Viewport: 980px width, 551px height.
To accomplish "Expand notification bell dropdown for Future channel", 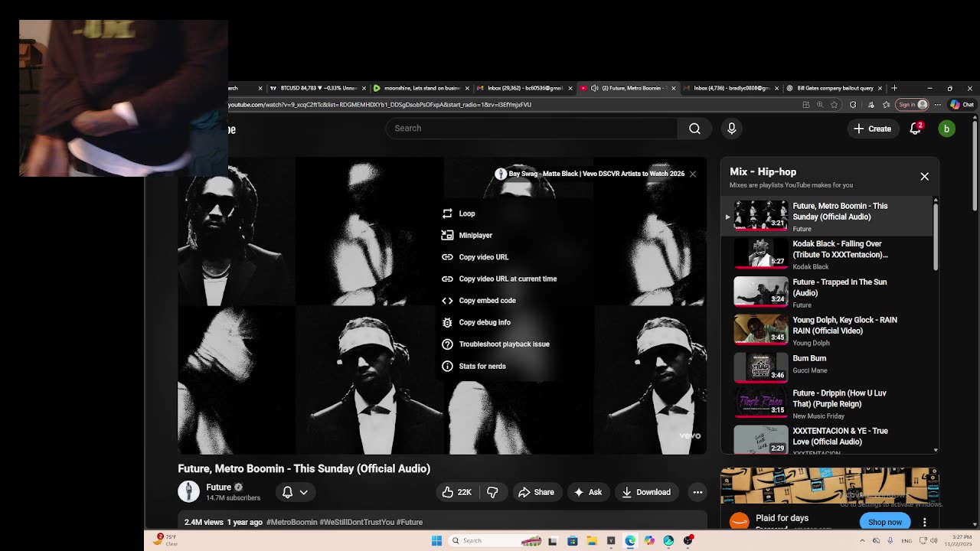I will [x=295, y=492].
